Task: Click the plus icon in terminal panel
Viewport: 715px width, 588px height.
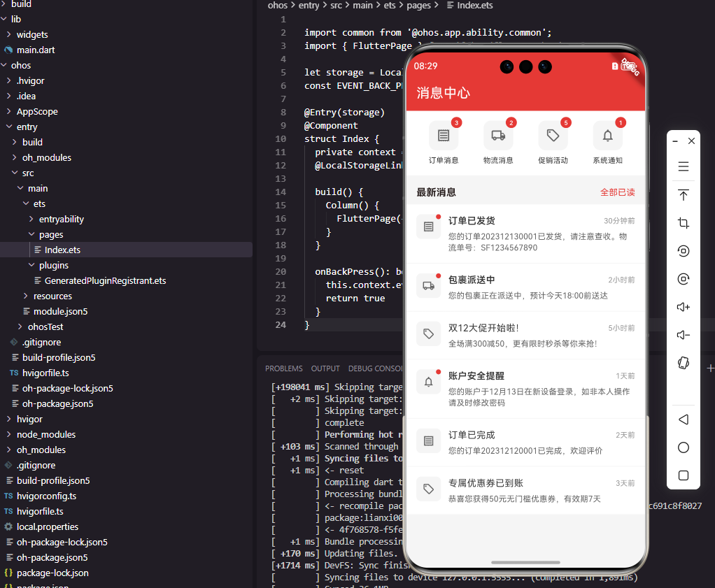Action: coord(710,368)
